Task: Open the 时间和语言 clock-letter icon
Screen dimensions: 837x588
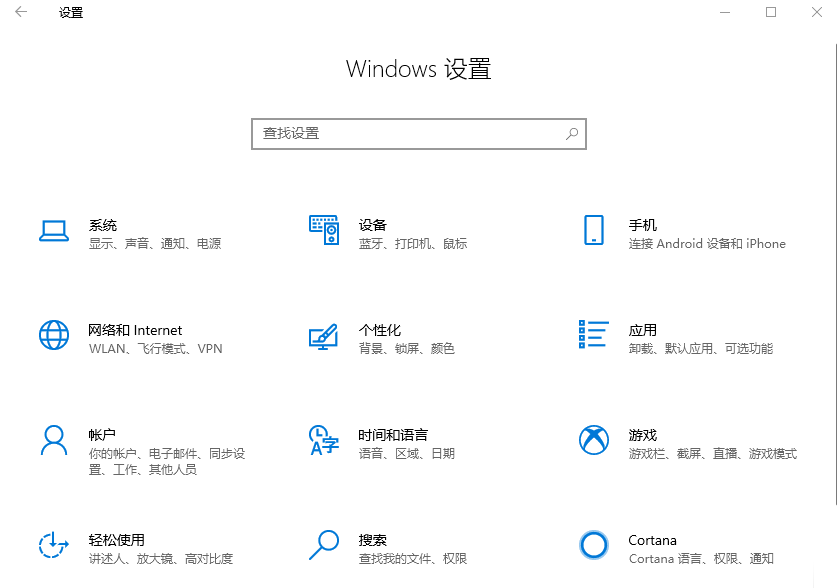Action: point(324,440)
